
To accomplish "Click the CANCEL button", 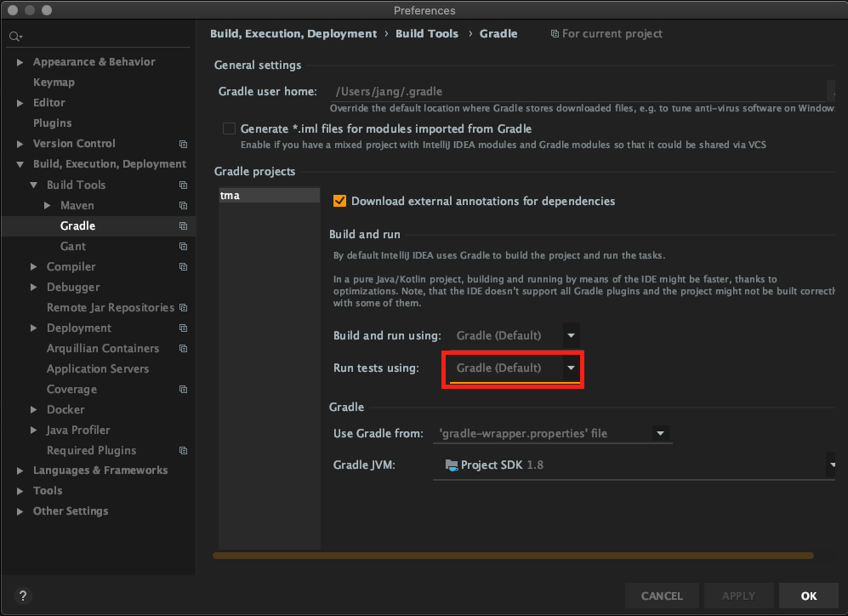I will tap(662, 596).
